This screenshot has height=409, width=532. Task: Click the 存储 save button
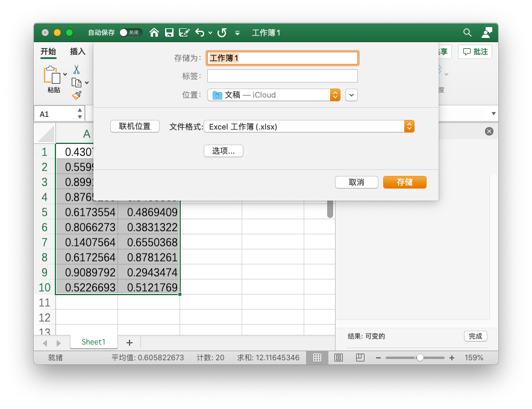(404, 182)
